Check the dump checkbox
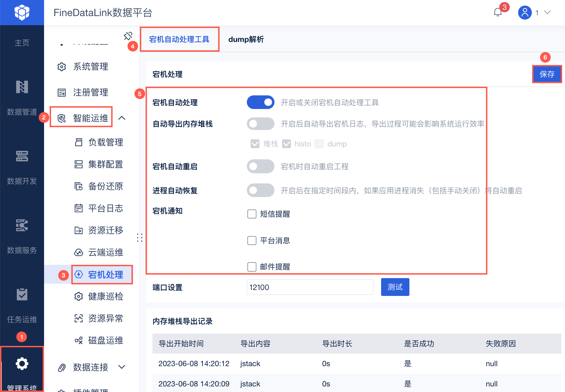565x392 pixels. pos(319,144)
